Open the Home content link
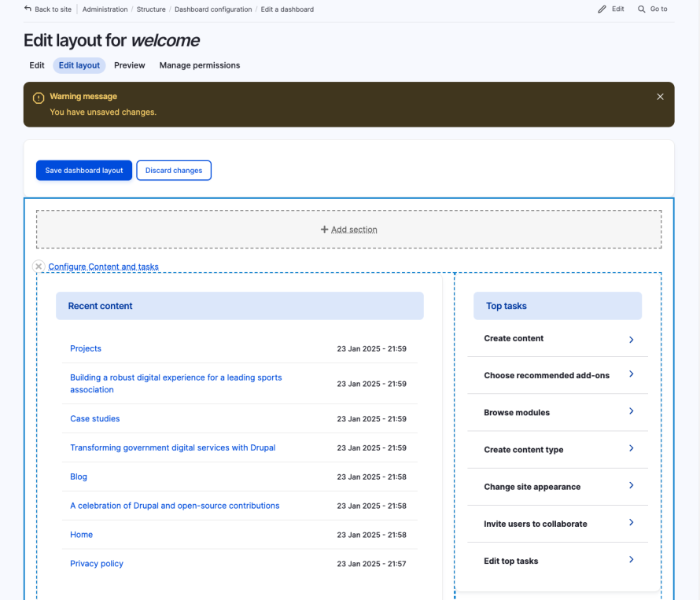 [81, 535]
